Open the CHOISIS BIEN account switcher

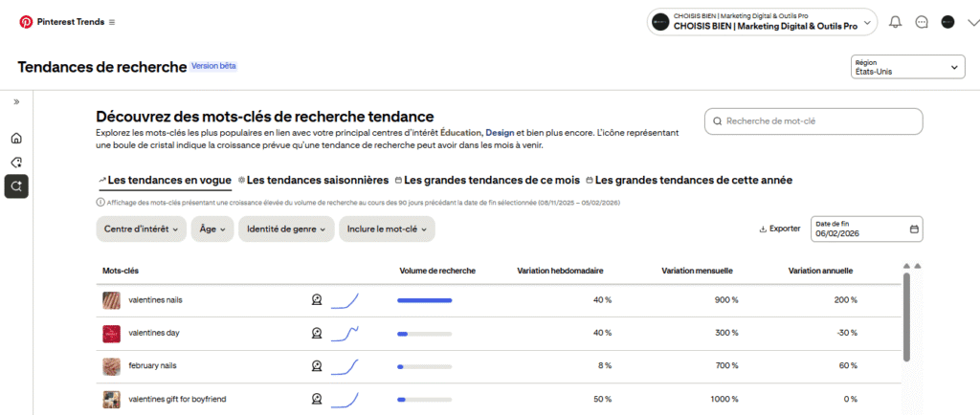point(762,22)
